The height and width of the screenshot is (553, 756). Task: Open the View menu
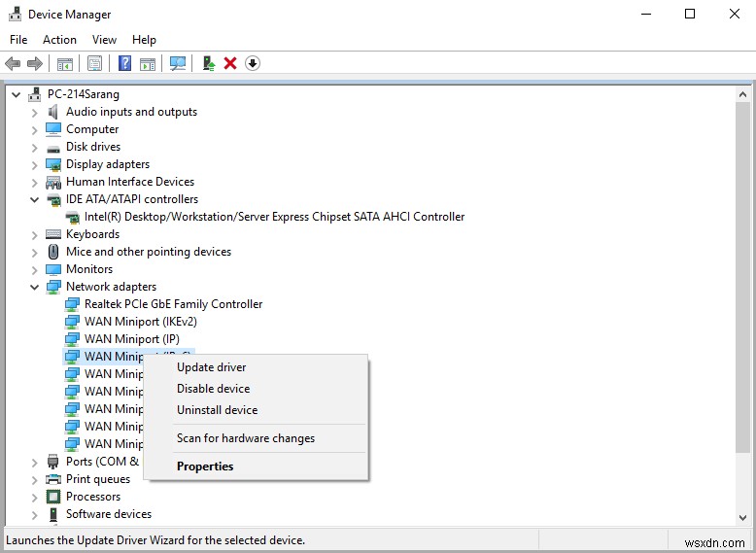tap(104, 40)
